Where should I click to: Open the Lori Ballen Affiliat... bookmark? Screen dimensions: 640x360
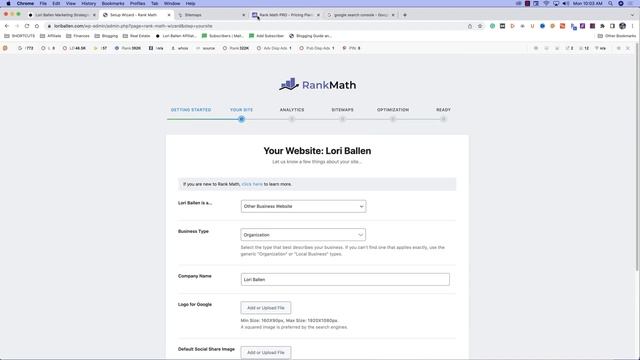click(176, 36)
